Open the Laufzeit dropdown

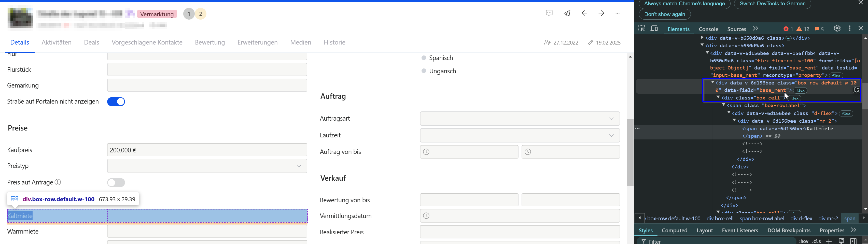tap(520, 135)
